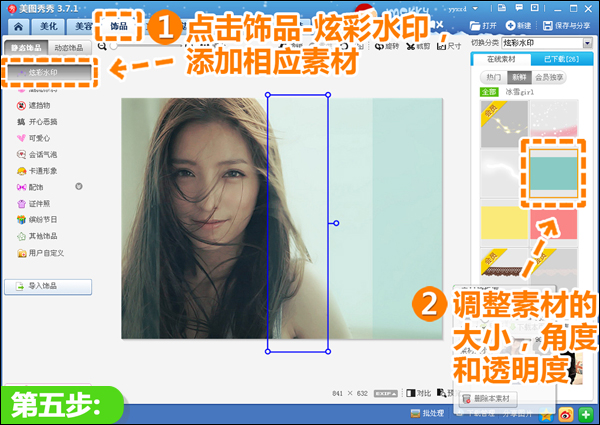Select the 卡通形象 category
This screenshot has width=600, height=425.
coord(37,171)
